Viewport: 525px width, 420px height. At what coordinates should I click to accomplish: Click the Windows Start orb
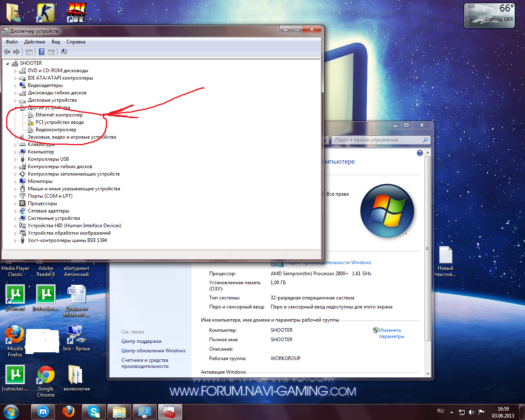coord(11,411)
